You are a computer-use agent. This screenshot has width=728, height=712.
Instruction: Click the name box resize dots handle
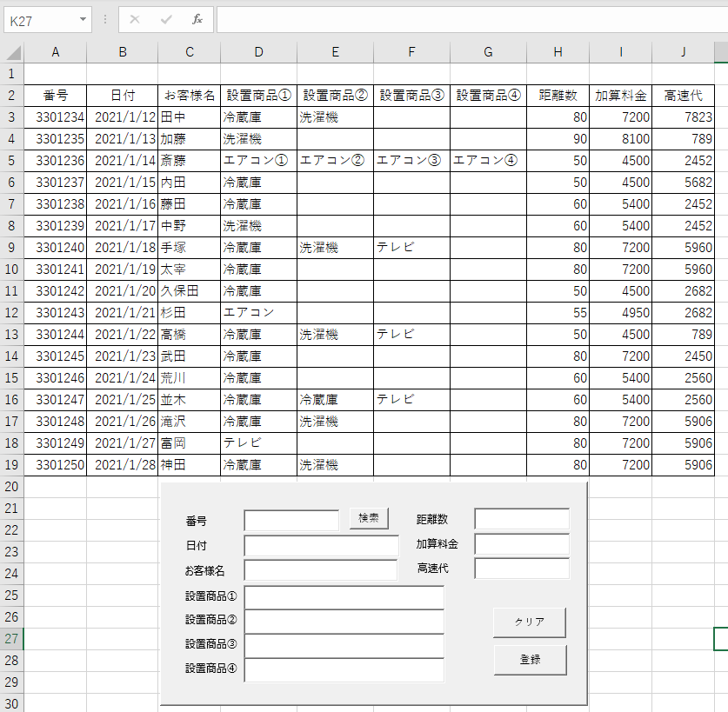105,19
